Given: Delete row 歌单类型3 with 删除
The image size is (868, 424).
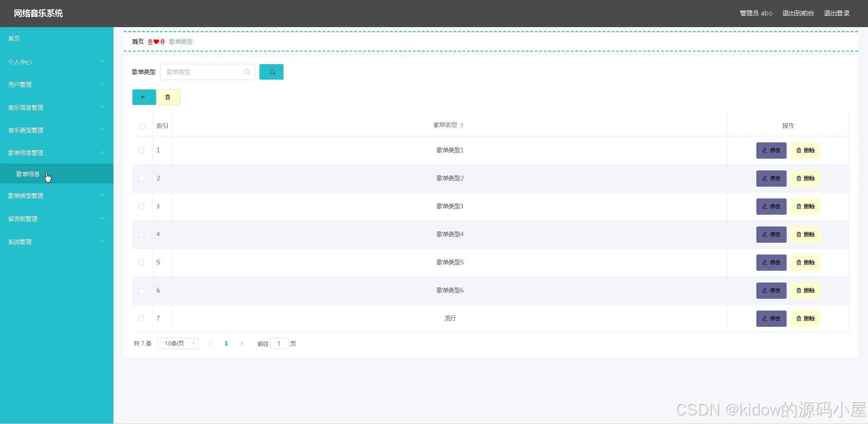Looking at the screenshot, I should 805,207.
